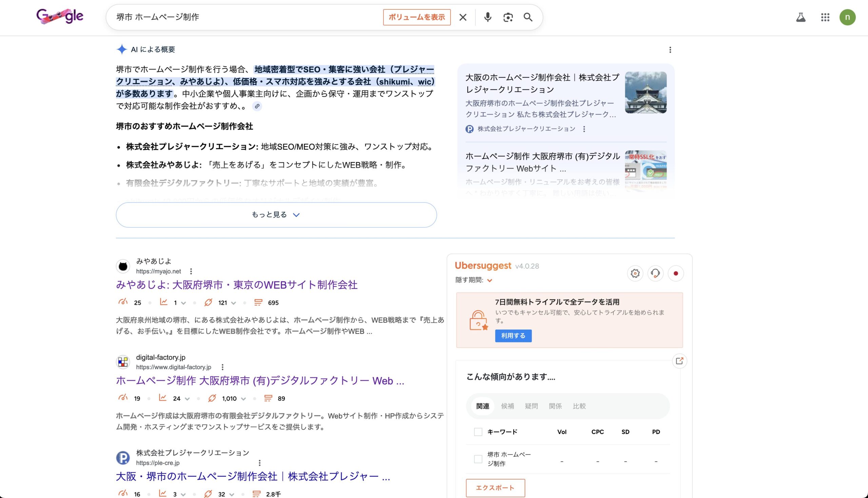This screenshot has width=868, height=498.
Task: Click the Search Labs flask icon
Action: pyautogui.click(x=801, y=17)
